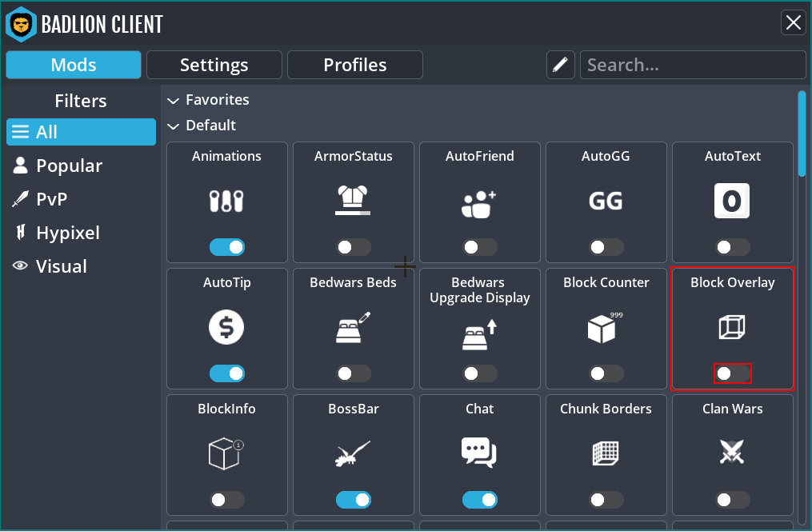Enable Bedwars Upgrade Display toggle

[479, 373]
